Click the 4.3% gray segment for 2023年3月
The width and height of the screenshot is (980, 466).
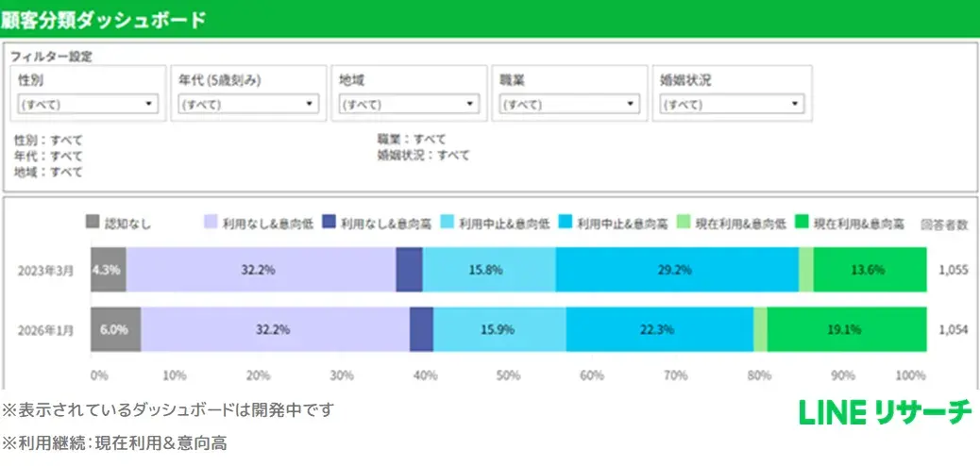pos(108,270)
